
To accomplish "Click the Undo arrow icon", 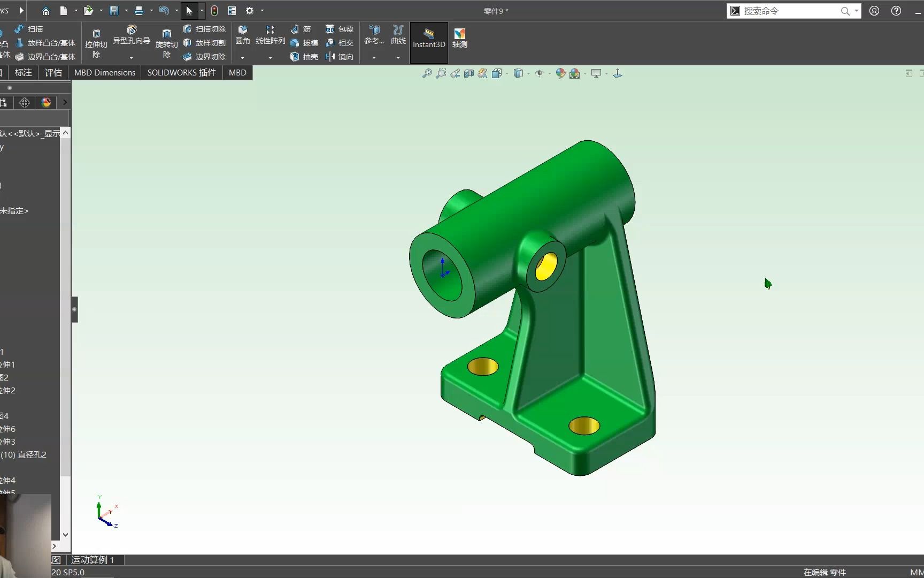I will (x=164, y=11).
